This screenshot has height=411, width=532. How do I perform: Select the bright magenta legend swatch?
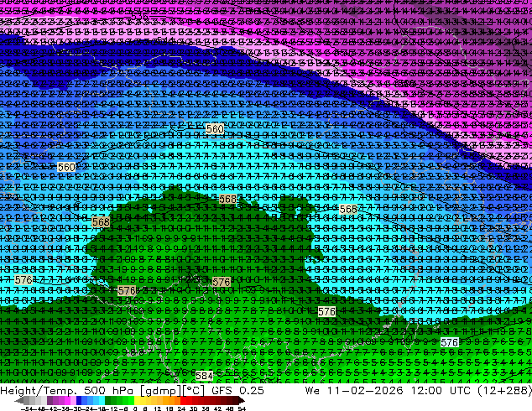67,400
